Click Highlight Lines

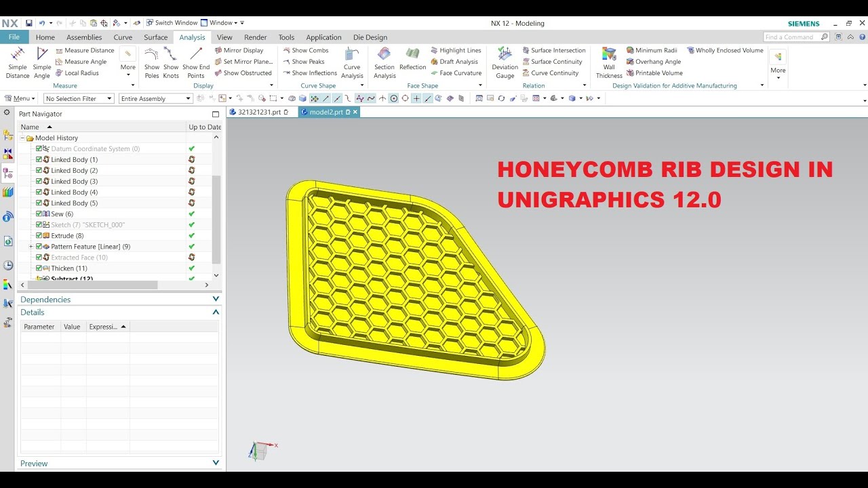(x=456, y=50)
